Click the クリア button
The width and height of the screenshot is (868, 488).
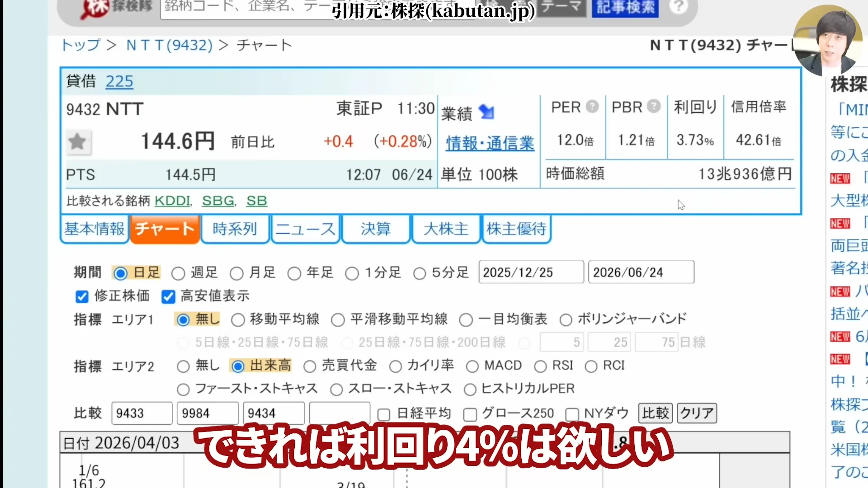point(697,413)
